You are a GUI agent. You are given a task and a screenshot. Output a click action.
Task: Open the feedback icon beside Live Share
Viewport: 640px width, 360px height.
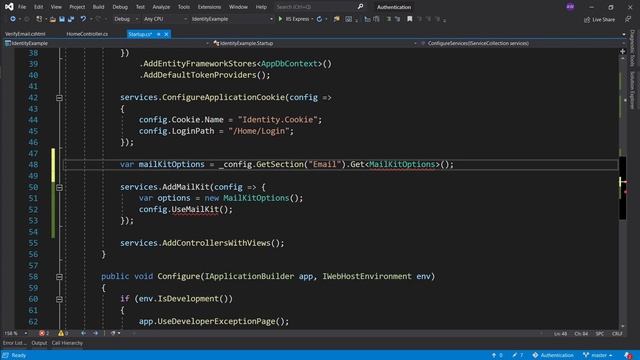point(627,19)
